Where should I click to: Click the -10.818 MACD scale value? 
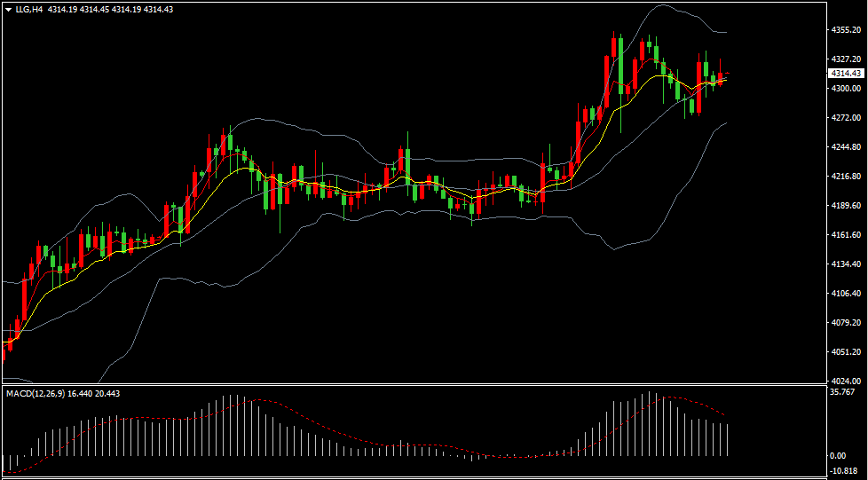click(842, 473)
